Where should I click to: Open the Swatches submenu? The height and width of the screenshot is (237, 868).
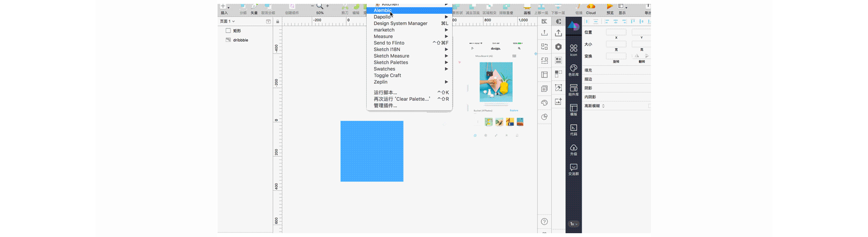point(410,69)
